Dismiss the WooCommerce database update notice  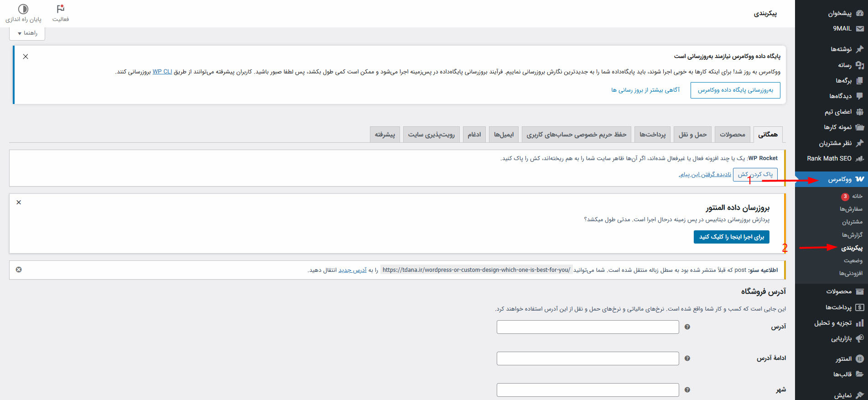click(x=26, y=57)
